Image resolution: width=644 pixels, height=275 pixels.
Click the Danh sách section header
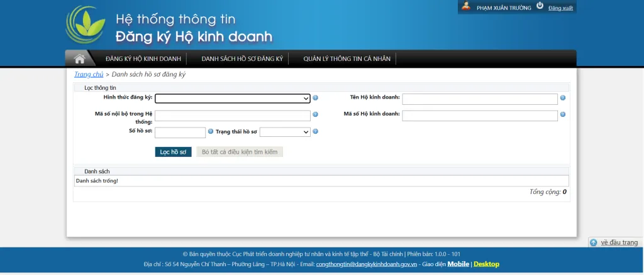click(97, 171)
